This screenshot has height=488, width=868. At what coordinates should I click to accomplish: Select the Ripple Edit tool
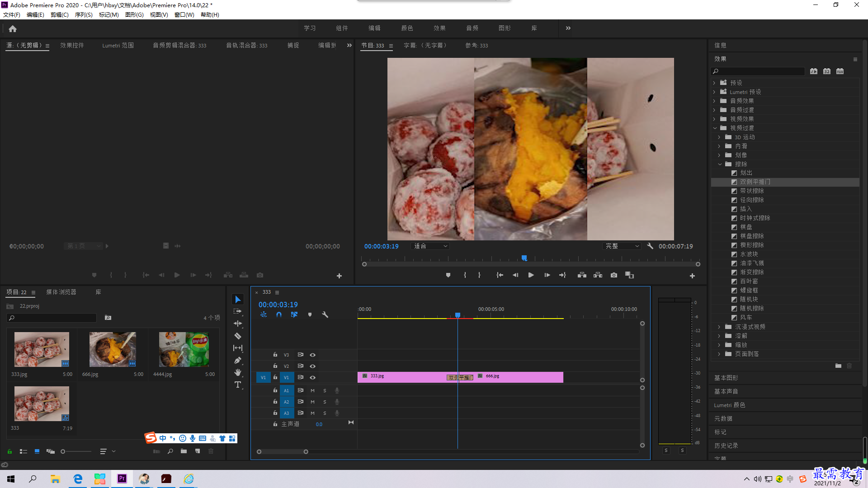pyautogui.click(x=238, y=324)
